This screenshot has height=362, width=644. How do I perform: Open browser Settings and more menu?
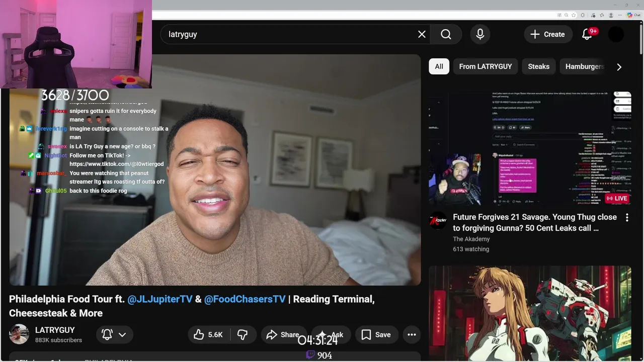[x=620, y=15]
